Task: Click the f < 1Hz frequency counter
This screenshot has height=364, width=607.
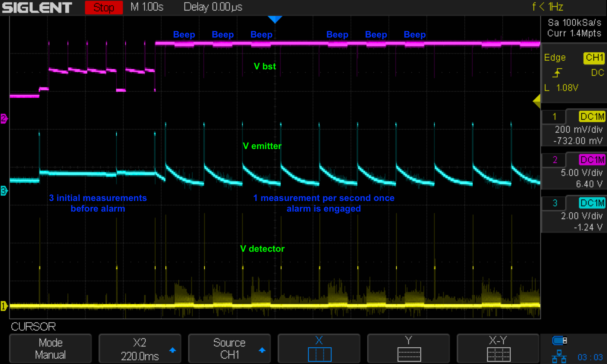Action: click(547, 7)
